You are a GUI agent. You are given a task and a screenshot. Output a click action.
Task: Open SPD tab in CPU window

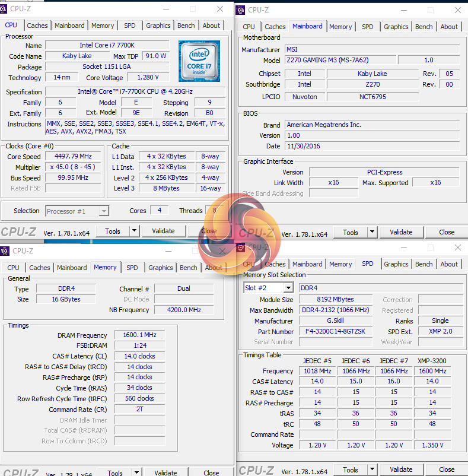[130, 26]
